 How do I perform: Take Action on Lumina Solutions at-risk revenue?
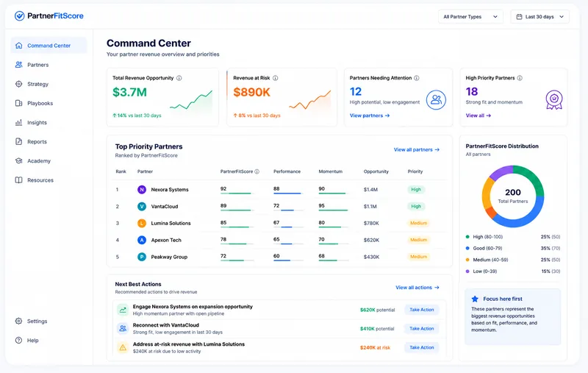click(x=421, y=347)
